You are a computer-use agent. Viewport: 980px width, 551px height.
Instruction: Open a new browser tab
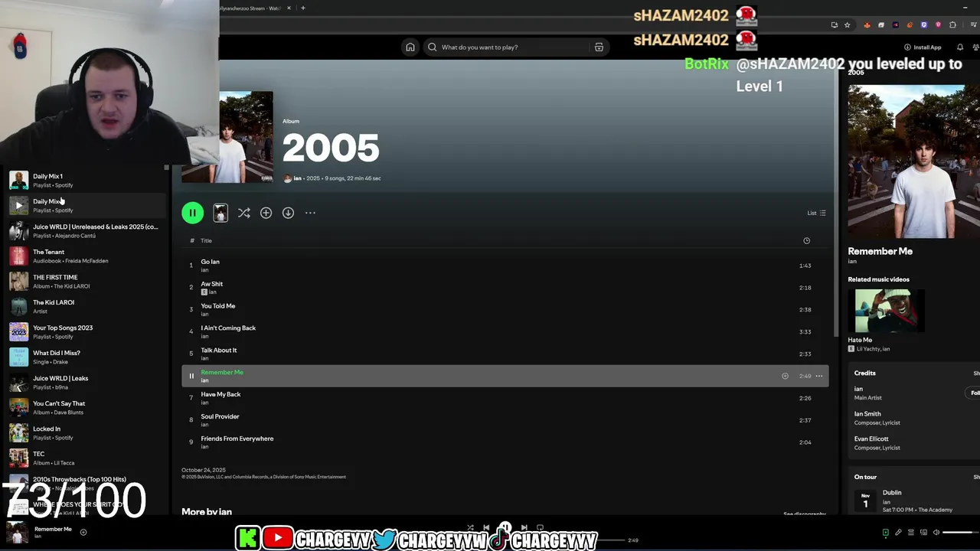[x=303, y=8]
